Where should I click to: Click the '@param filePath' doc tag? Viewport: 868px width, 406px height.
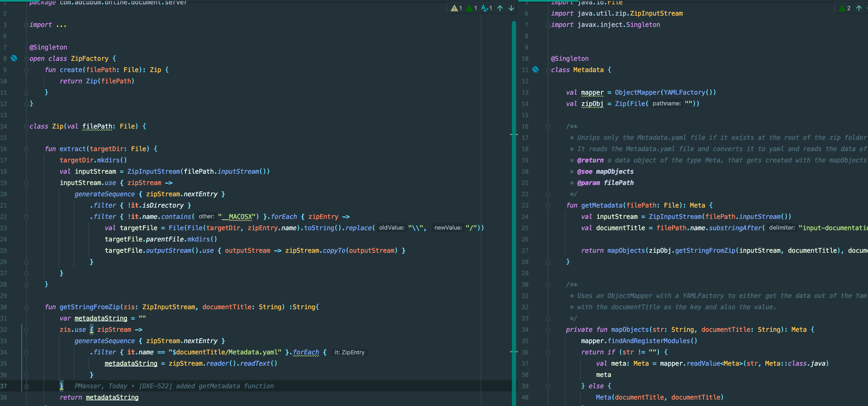pyautogui.click(x=605, y=183)
